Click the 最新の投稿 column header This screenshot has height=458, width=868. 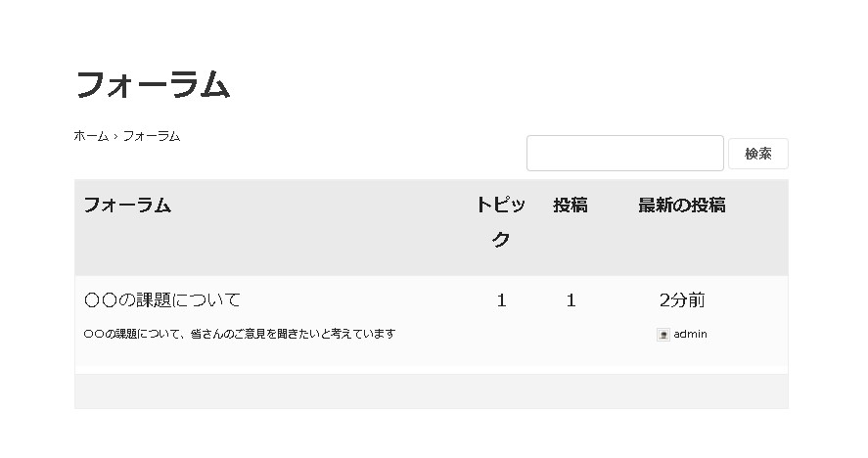(681, 206)
